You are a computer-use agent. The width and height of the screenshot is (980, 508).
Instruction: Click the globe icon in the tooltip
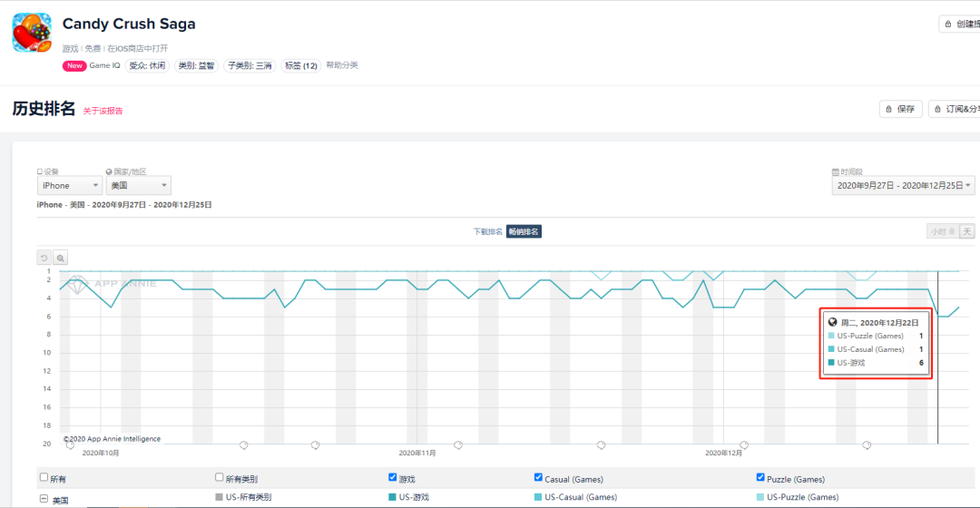coord(832,322)
